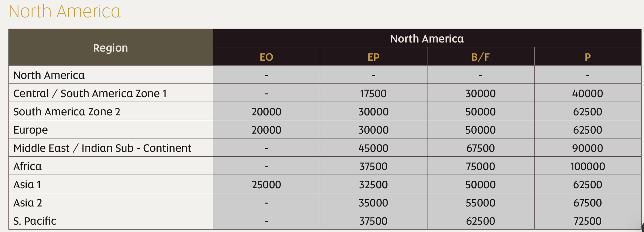Select the Region column header
The image size is (644, 232).
coord(111,48)
